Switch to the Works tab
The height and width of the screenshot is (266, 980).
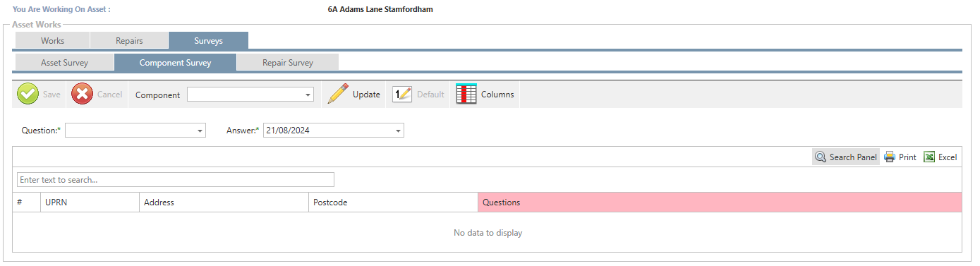52,41
